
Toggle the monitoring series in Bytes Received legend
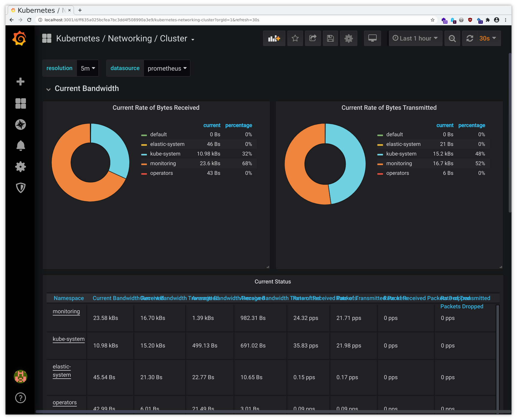[163, 164]
